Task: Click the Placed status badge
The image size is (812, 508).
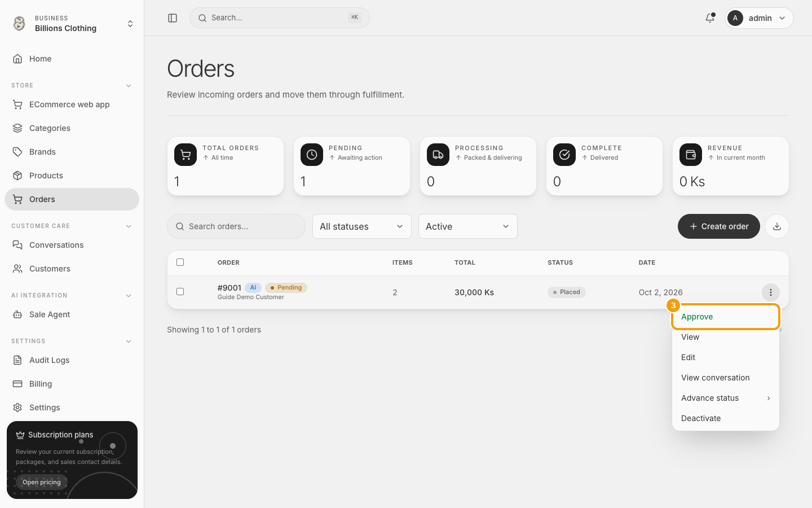Action: point(567,292)
